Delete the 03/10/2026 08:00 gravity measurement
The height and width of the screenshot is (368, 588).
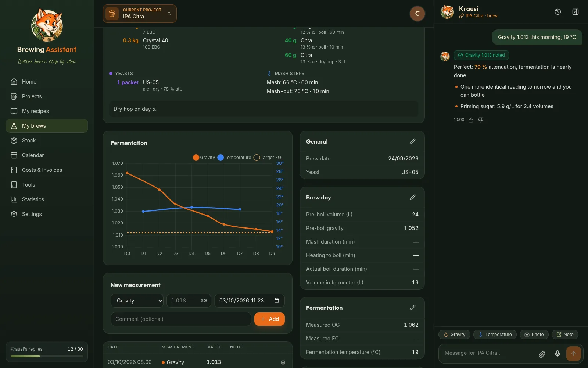point(283,362)
